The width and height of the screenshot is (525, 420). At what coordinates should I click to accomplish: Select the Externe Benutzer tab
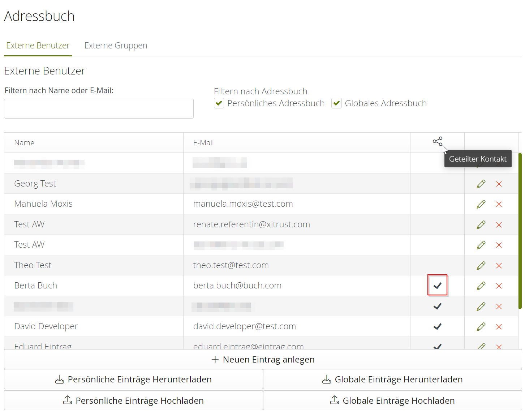[38, 45]
